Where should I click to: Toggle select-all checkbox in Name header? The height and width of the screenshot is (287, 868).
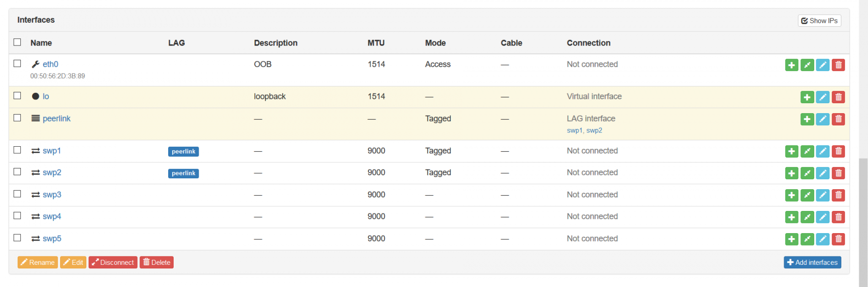coord(17,42)
